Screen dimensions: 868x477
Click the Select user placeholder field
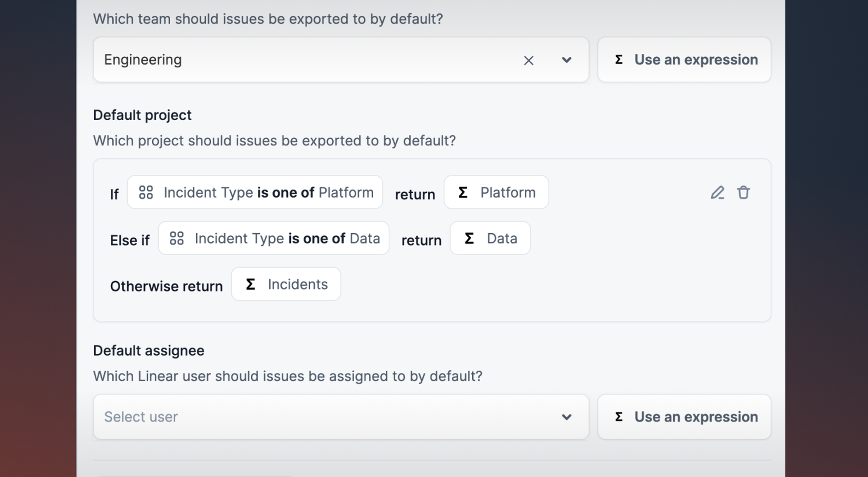[304, 417]
